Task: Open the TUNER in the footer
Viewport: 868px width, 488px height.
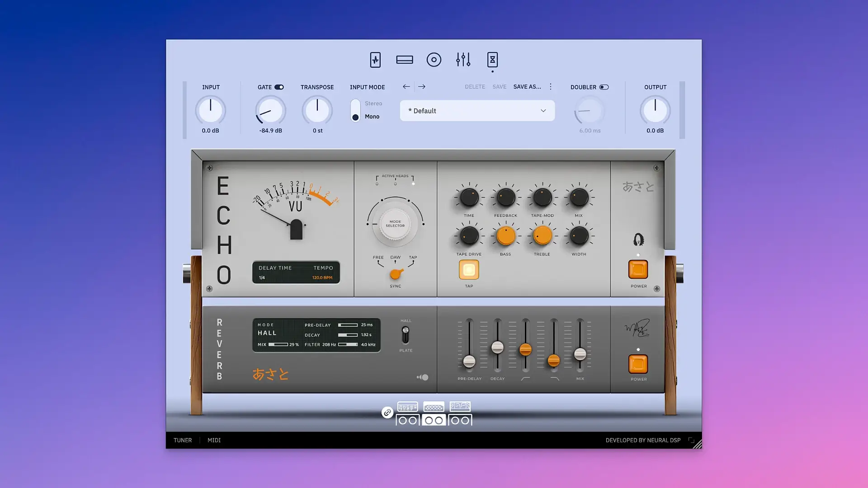Action: [183, 440]
